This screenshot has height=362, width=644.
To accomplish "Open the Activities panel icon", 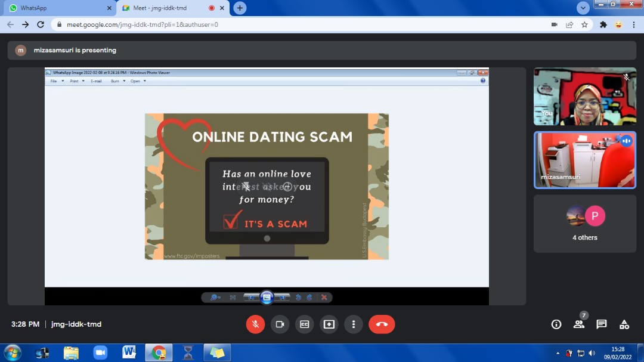I will (624, 324).
